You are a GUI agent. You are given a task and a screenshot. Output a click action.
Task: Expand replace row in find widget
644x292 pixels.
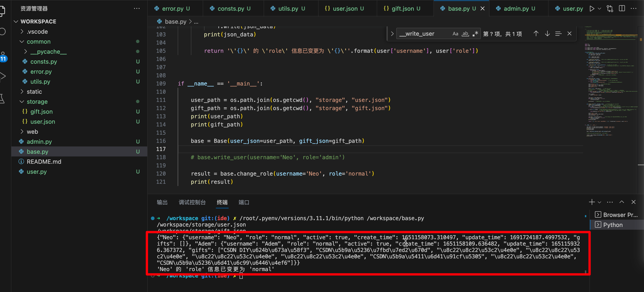(x=392, y=34)
